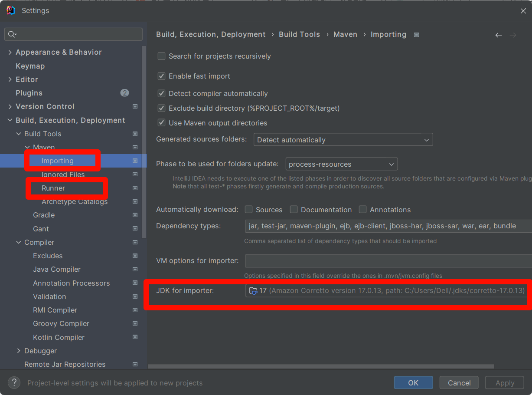Collapse the Compiler node
Viewport: 532px width, 395px height.
19,242
